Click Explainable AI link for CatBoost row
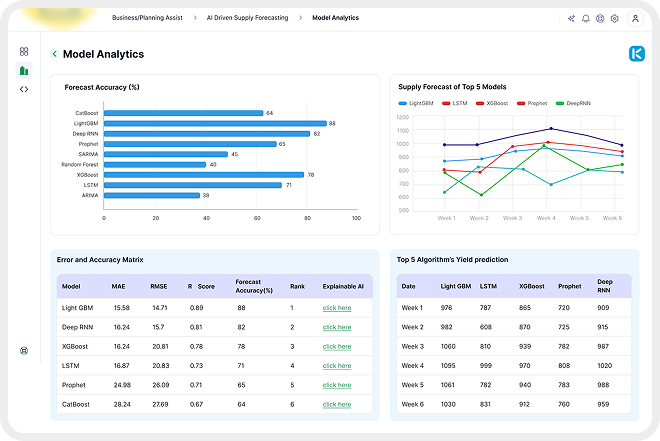Image resolution: width=660 pixels, height=441 pixels. click(x=337, y=404)
